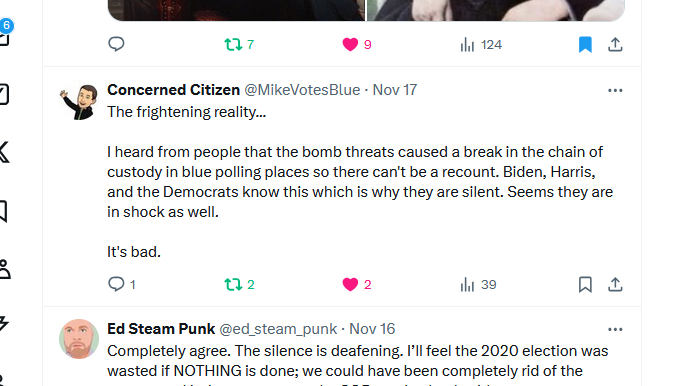The width and height of the screenshot is (674, 386).
Task: Open Nov 17 timestamp link
Action: 395,90
